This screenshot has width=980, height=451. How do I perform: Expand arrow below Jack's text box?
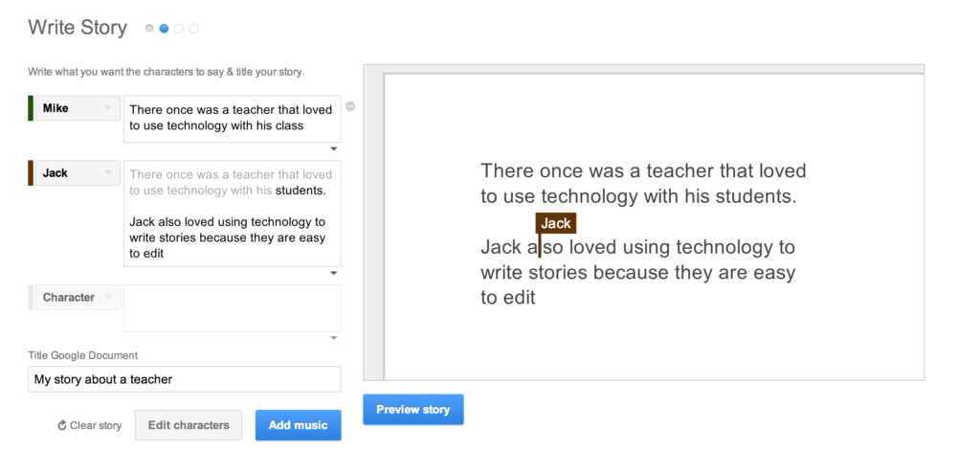pos(334,273)
